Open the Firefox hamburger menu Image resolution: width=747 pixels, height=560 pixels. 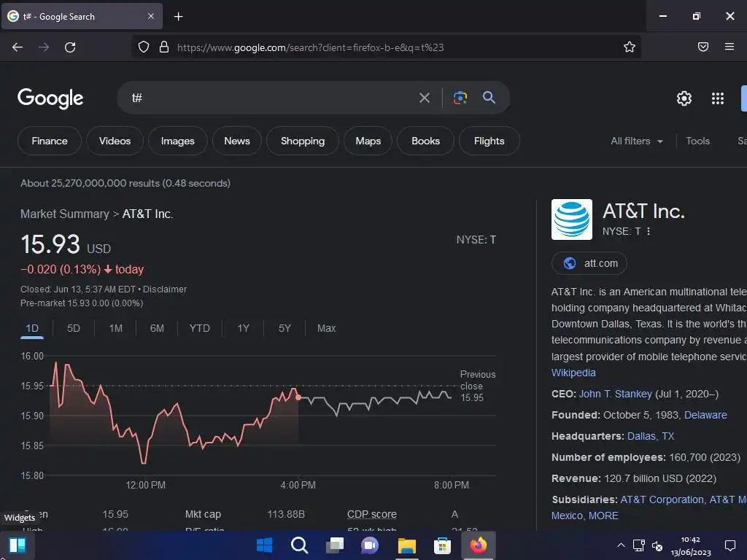point(729,47)
